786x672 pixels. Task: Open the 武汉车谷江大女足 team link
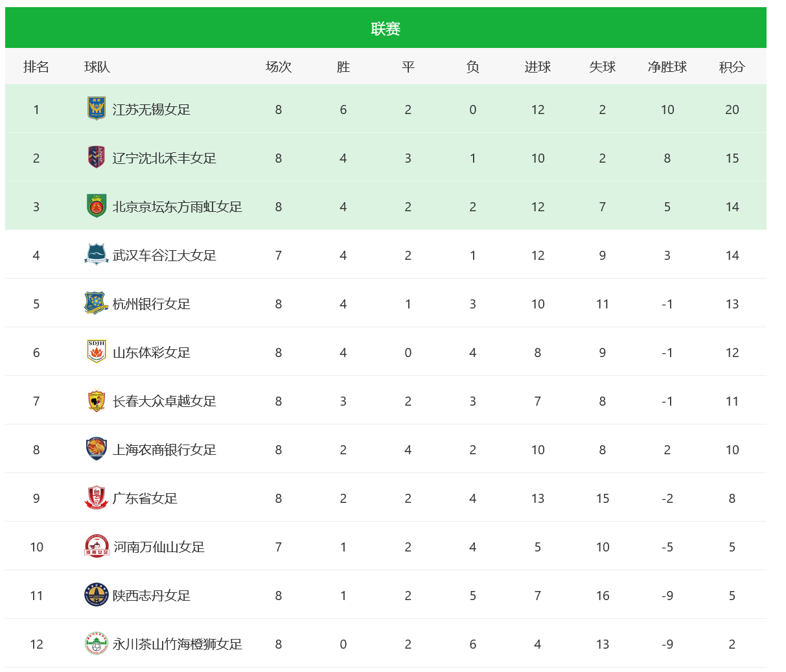click(x=165, y=255)
